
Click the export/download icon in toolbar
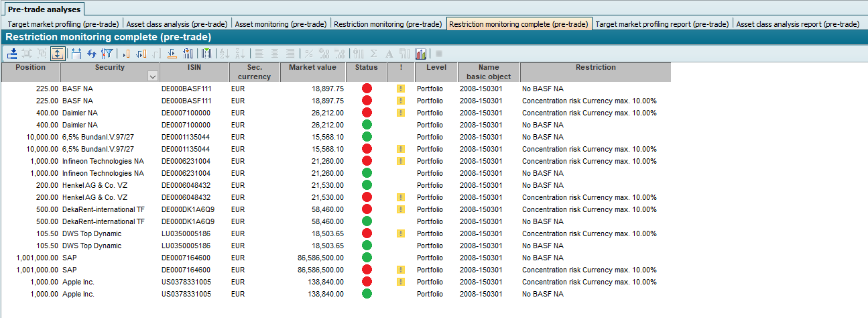click(x=12, y=54)
